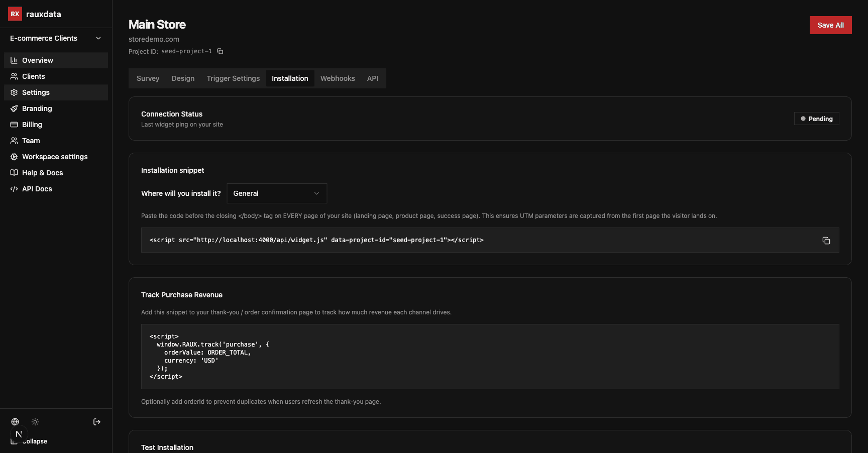Open Clients page label

[x=34, y=76]
